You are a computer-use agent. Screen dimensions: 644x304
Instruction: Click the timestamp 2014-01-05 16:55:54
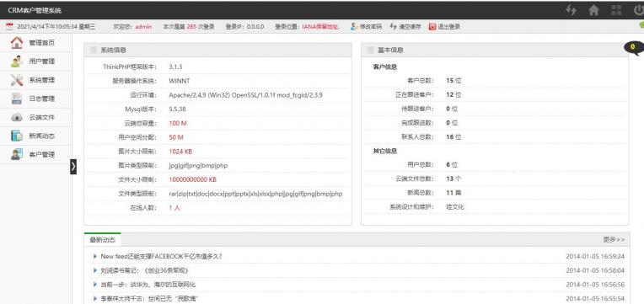[595, 299]
